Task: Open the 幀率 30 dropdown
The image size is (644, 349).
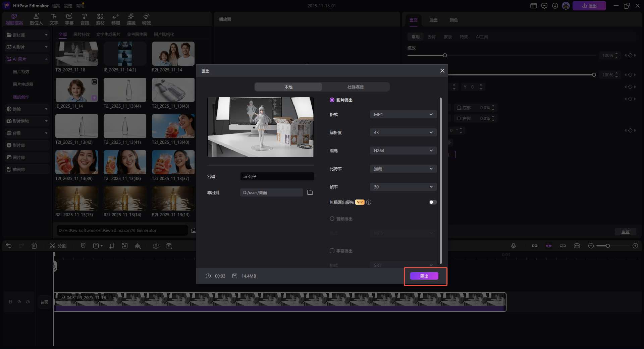Action: coord(403,187)
